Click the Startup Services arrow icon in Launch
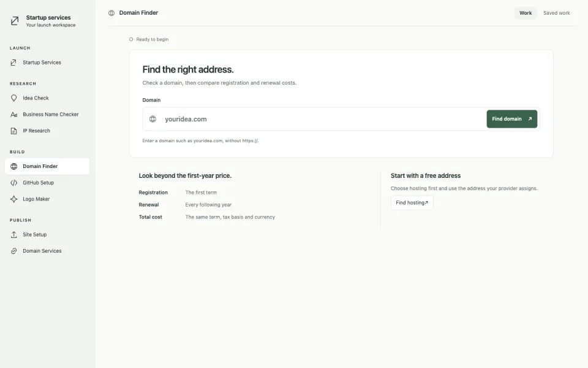 [x=13, y=63]
